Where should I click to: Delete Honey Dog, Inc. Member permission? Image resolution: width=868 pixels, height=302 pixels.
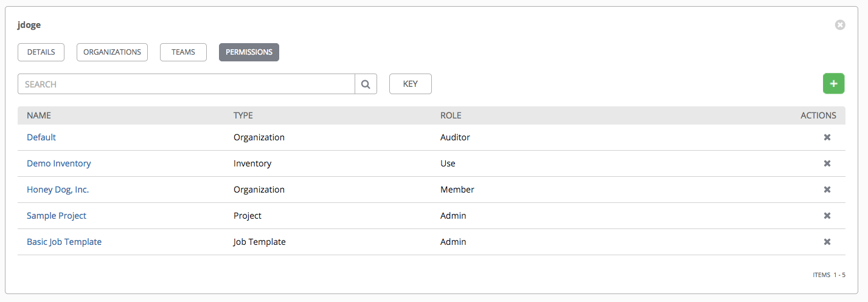[x=827, y=190]
